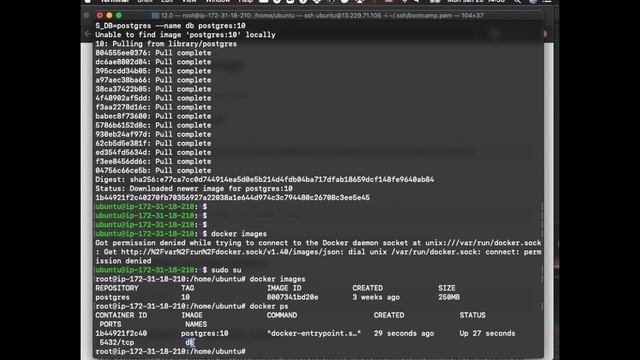Click the CONTAINER ID column header
The height and width of the screenshot is (360, 640).
click(x=121, y=315)
